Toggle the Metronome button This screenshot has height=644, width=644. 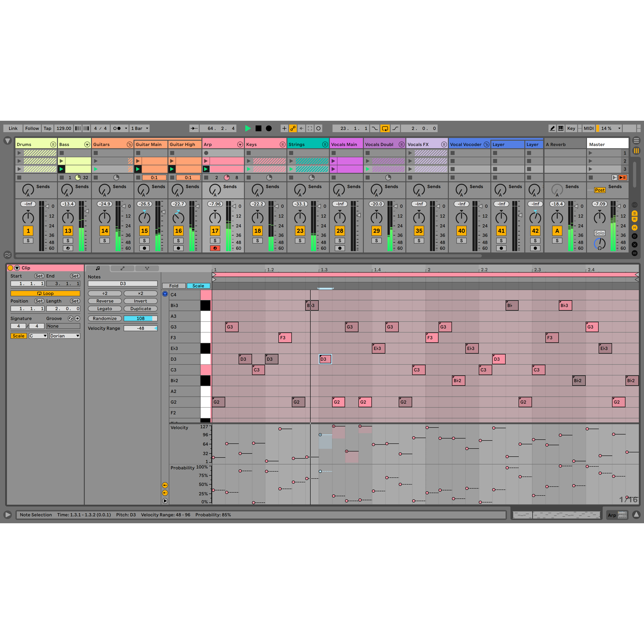117,128
